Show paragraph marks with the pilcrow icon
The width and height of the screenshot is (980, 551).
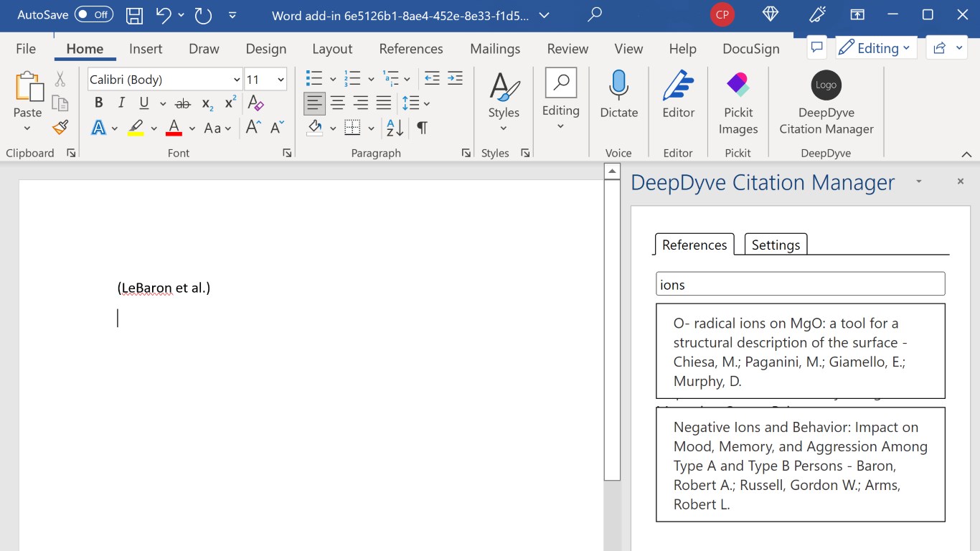(x=422, y=128)
